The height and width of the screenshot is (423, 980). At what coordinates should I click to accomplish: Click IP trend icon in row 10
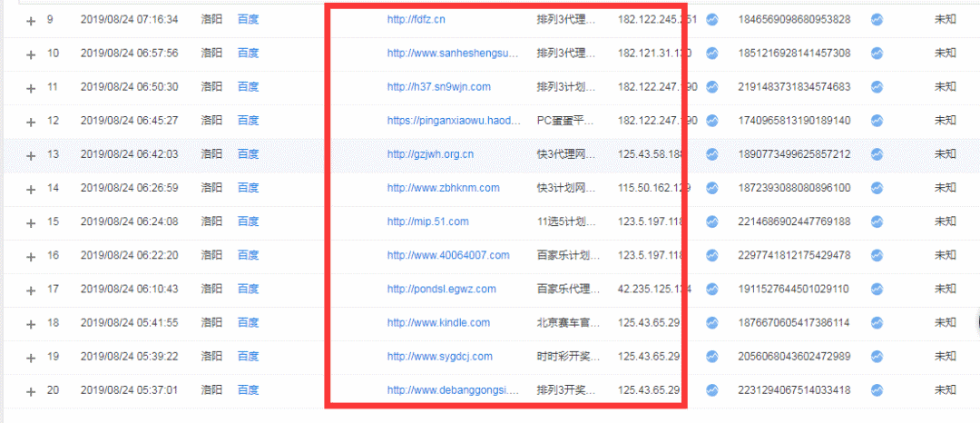[x=712, y=54]
